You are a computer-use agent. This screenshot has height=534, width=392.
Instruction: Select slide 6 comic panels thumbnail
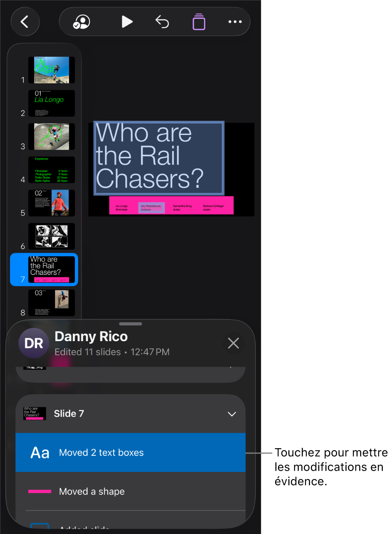point(52,236)
